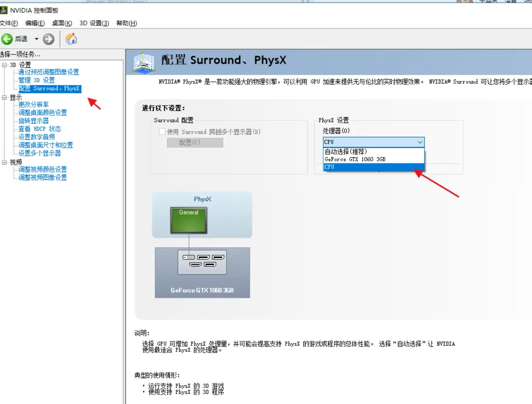Open 调整桌面尺寸和位置 task
Screen dimensions: 532x404
[46, 145]
